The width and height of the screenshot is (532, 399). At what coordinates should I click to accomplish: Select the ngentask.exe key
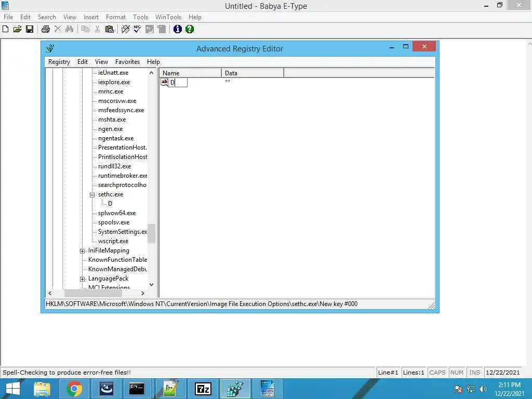[x=116, y=138]
